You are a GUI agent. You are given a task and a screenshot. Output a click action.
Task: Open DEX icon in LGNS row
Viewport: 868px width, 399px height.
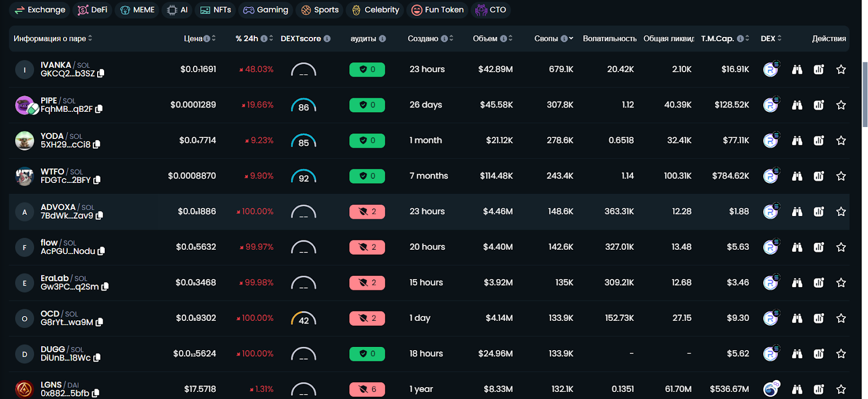tap(771, 389)
